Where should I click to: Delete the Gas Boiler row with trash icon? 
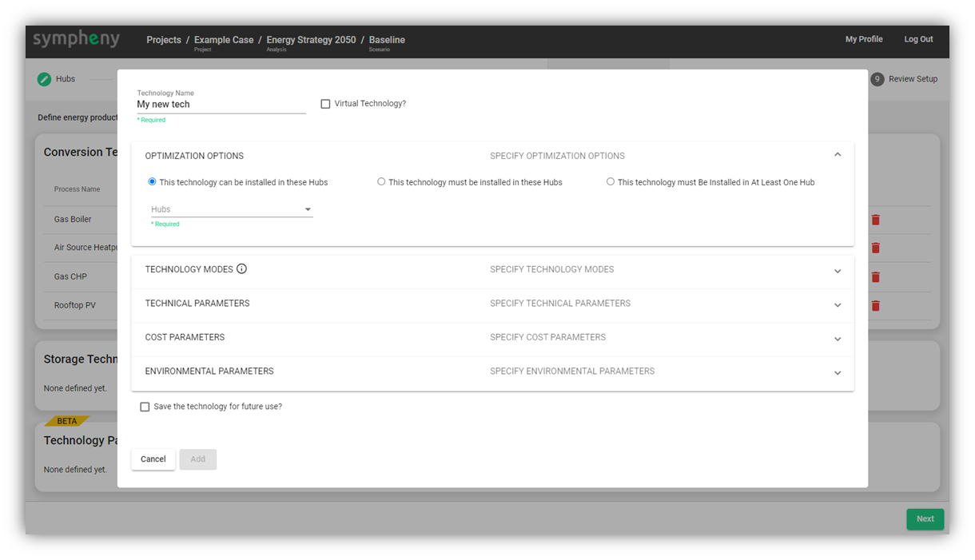click(875, 220)
